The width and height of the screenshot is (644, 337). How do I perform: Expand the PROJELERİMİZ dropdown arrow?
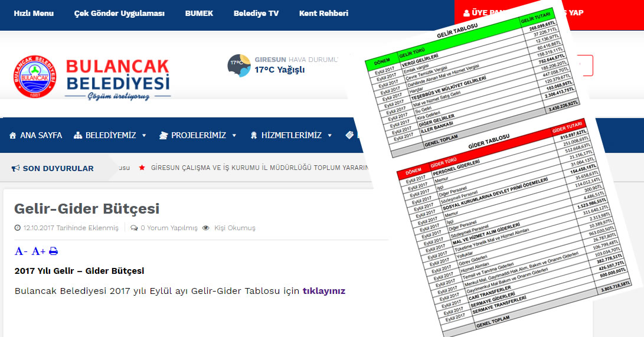tap(234, 136)
